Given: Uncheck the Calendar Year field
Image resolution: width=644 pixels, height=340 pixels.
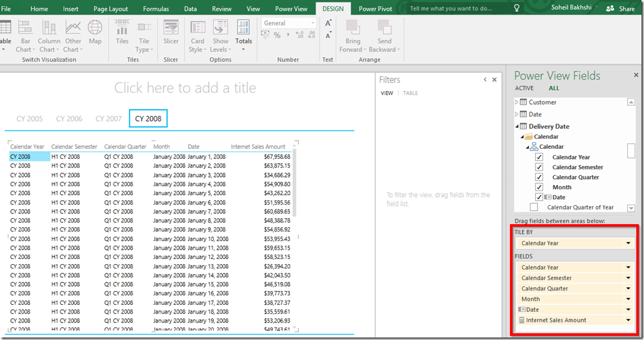Looking at the screenshot, I should (539, 157).
